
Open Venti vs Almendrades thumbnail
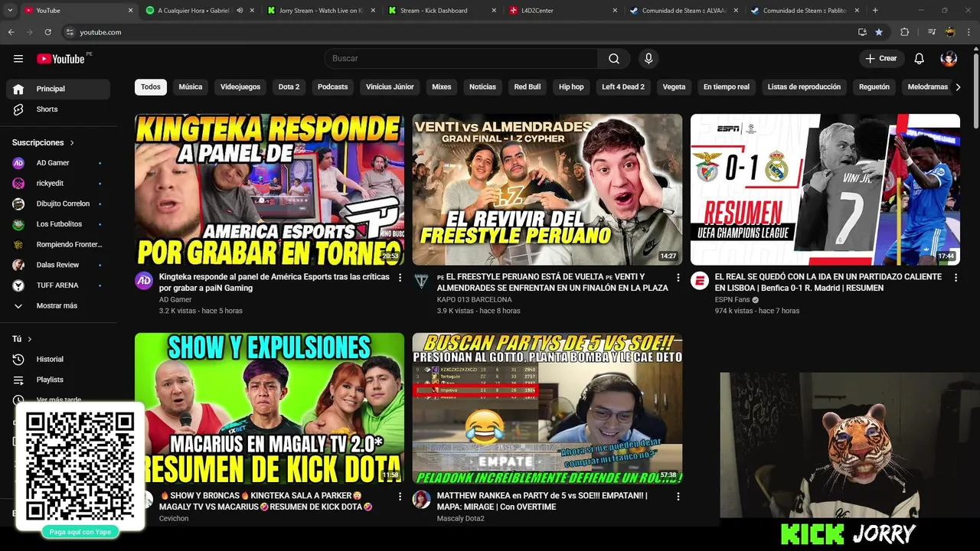(x=547, y=190)
